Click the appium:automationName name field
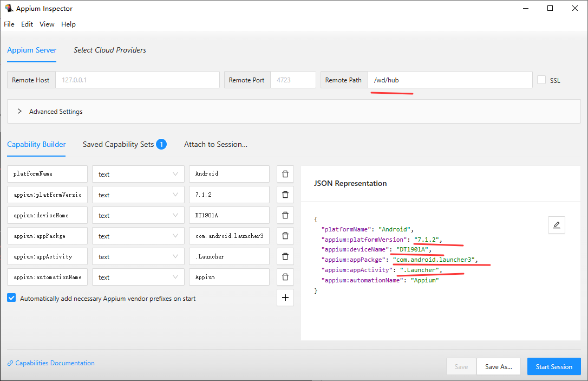588x381 pixels. tap(47, 277)
